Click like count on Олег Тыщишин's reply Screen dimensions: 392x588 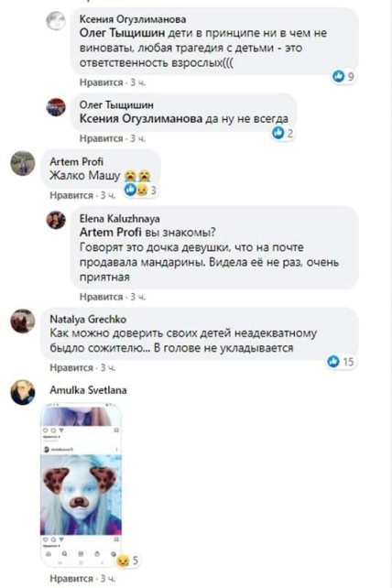(289, 133)
